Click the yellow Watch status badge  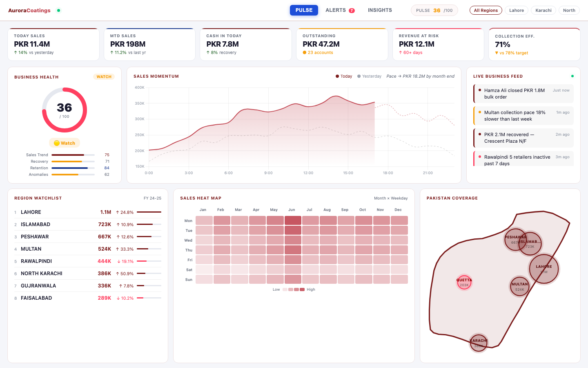click(x=65, y=143)
